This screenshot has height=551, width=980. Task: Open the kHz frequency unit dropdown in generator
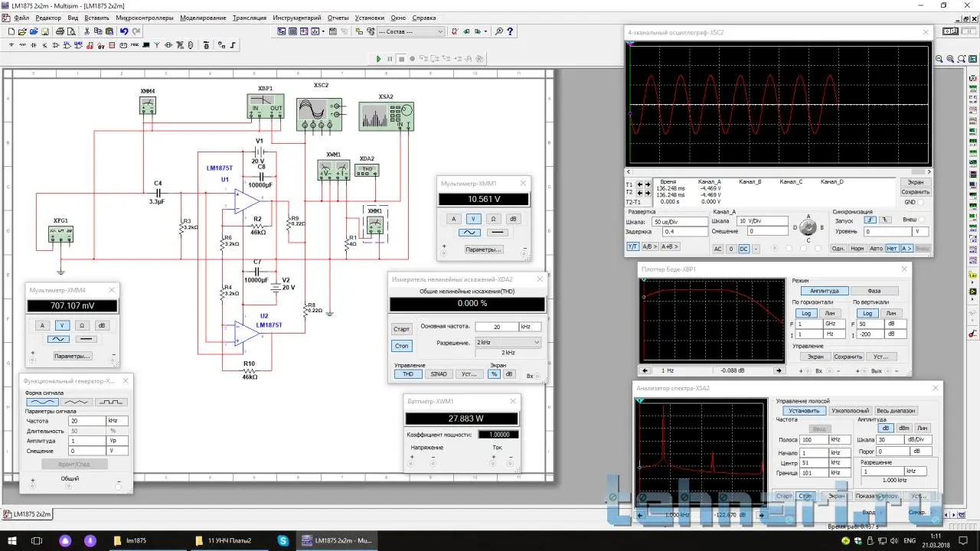(x=117, y=421)
